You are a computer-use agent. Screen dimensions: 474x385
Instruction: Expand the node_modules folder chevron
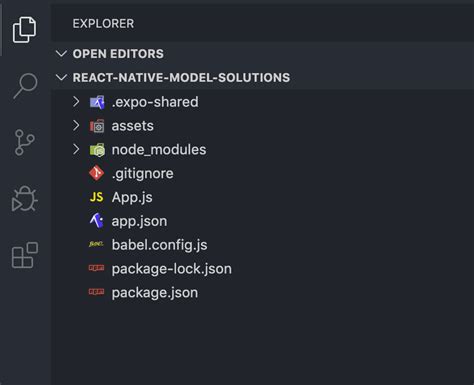click(76, 149)
